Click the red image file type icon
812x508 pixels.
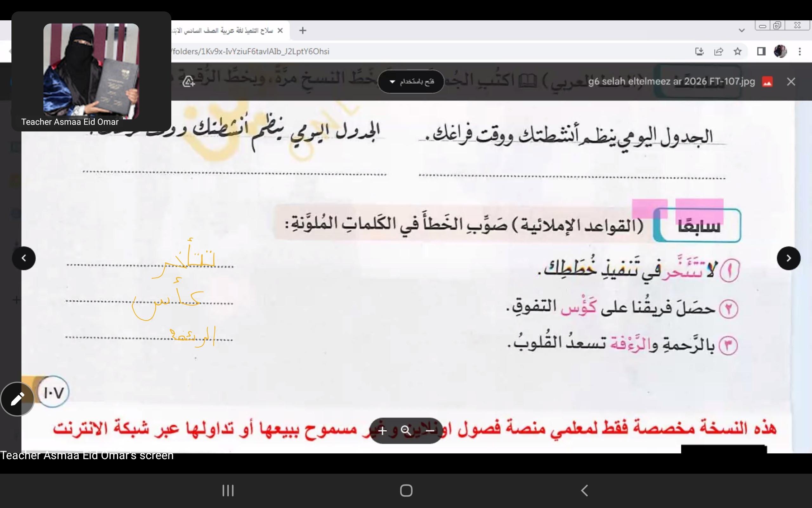click(768, 82)
